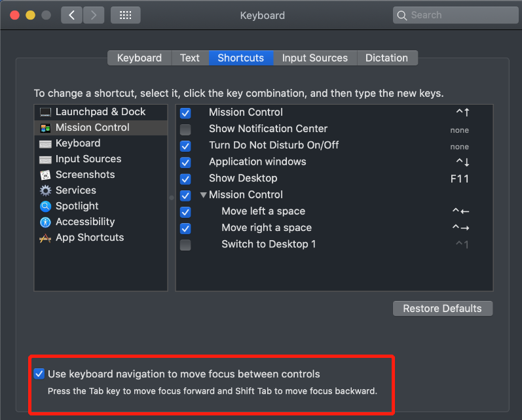The width and height of the screenshot is (522, 420).
Task: Click the F11 shortcut key for Show Desktop
Action: (460, 179)
